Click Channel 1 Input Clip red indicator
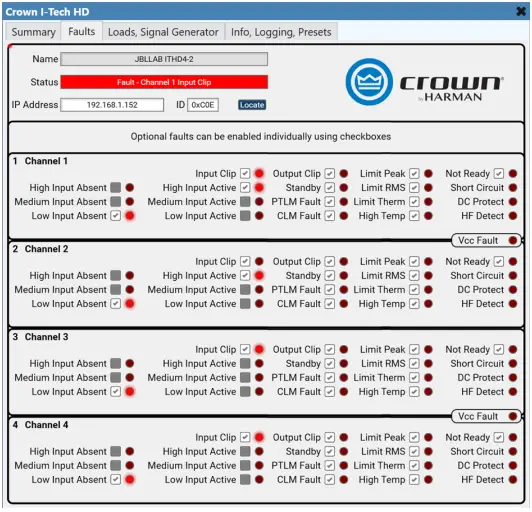This screenshot has height=512, width=532. pyautogui.click(x=259, y=173)
